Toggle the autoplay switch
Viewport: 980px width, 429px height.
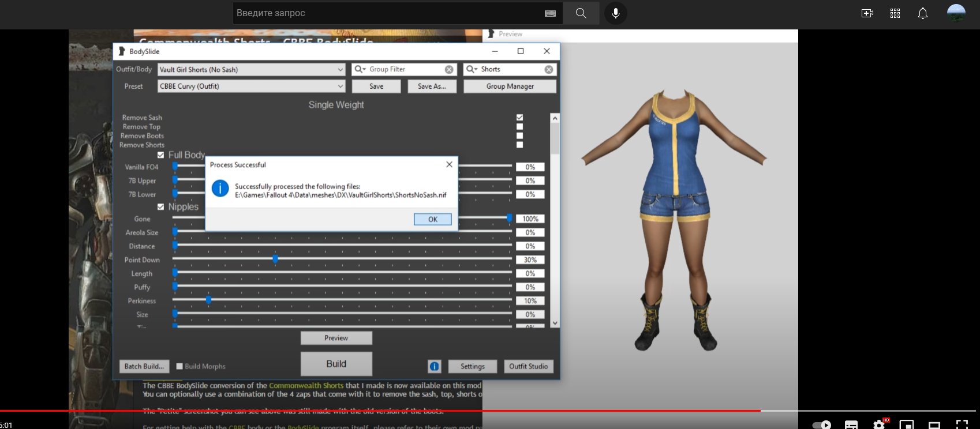[822, 425]
